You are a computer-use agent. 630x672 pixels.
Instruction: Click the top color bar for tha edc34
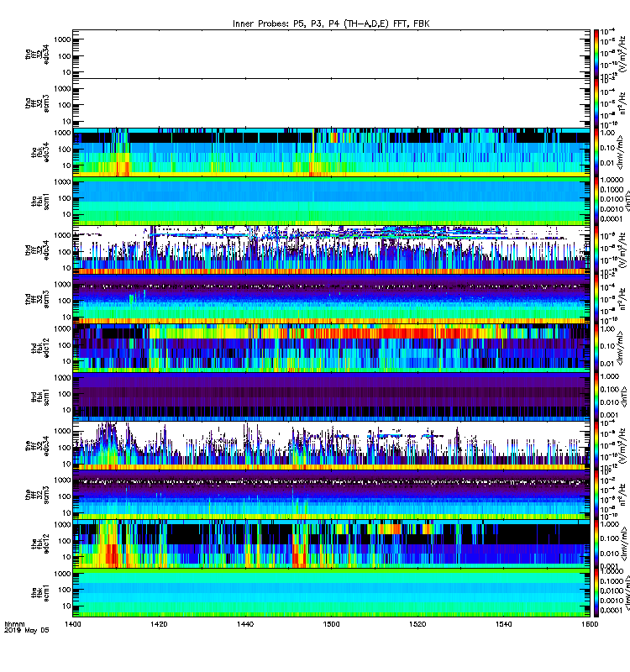[596, 54]
